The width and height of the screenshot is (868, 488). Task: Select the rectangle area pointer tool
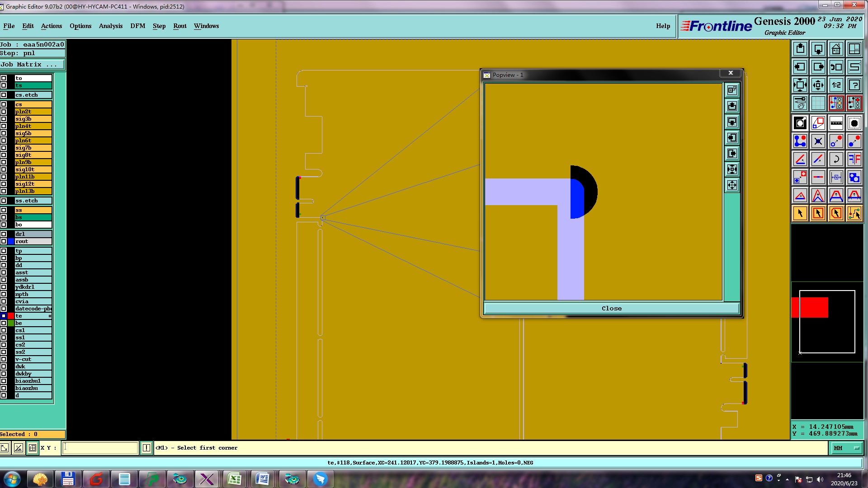818,213
